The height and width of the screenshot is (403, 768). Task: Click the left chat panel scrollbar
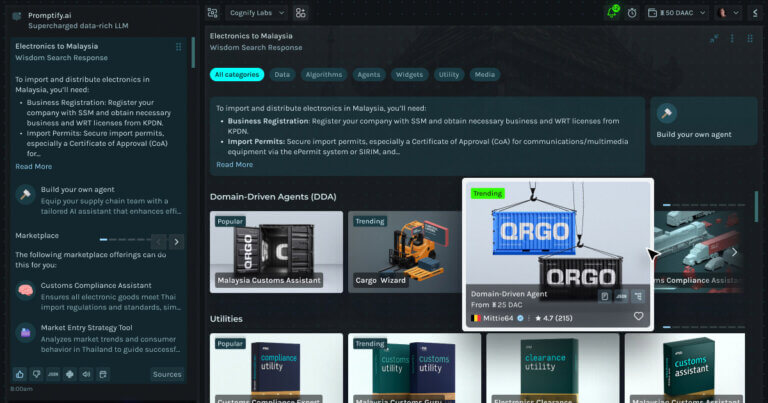click(x=193, y=52)
